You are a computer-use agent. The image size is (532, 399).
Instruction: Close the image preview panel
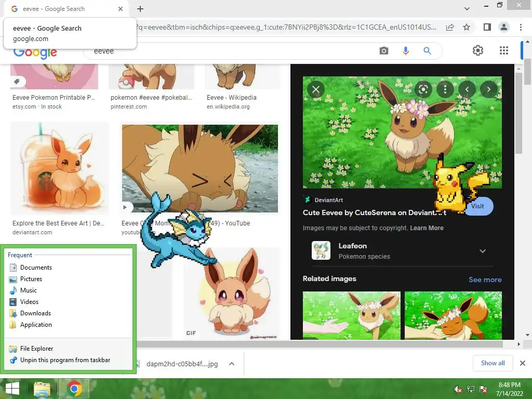(x=316, y=89)
